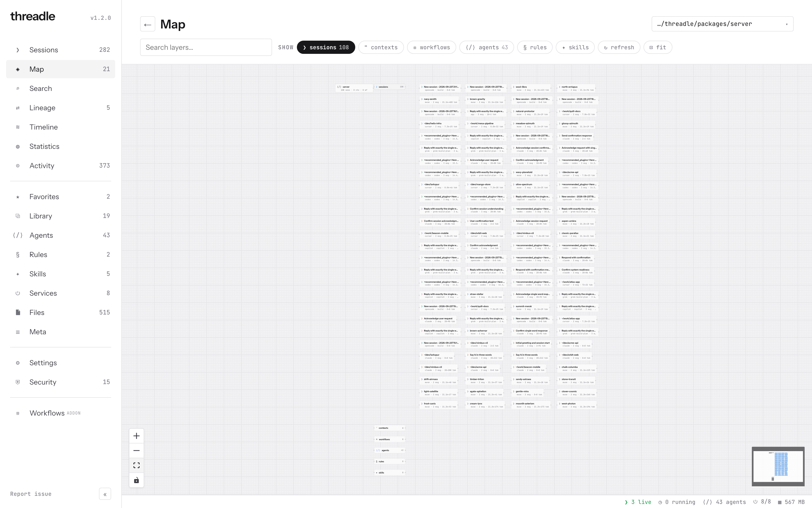The image size is (812, 508).
Task: Open Files sidebar entry
Action: [x=60, y=312]
